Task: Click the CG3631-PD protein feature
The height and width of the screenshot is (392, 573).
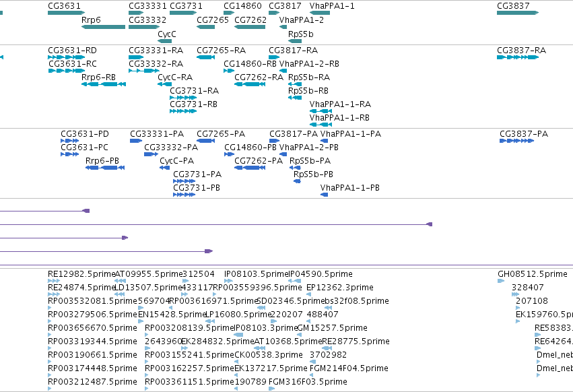Action: (x=70, y=141)
